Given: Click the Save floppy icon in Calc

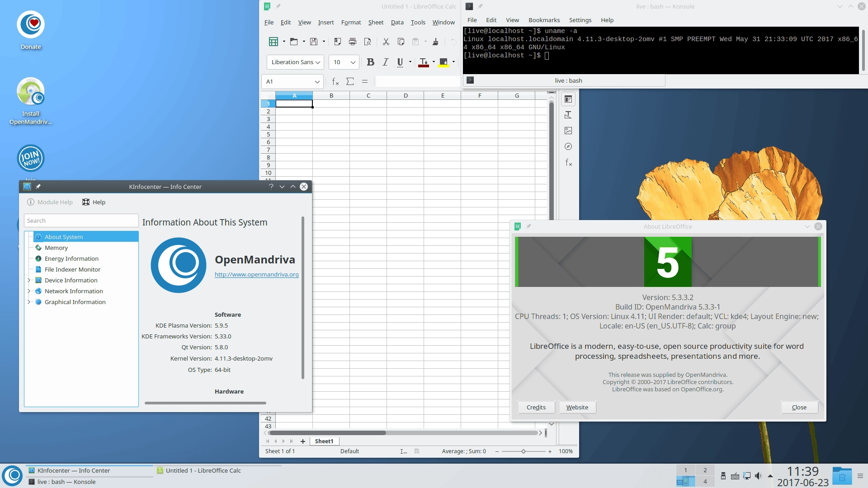Looking at the screenshot, I should tap(314, 42).
